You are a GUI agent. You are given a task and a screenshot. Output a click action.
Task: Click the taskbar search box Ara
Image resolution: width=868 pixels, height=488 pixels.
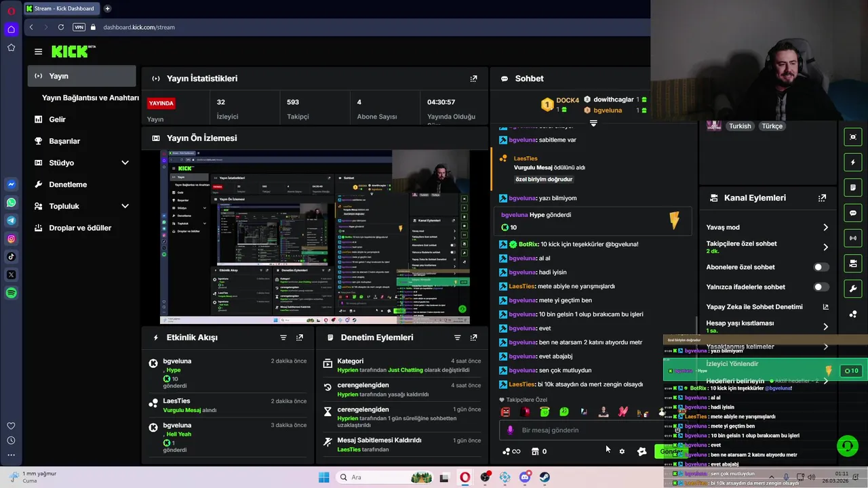pos(384,477)
